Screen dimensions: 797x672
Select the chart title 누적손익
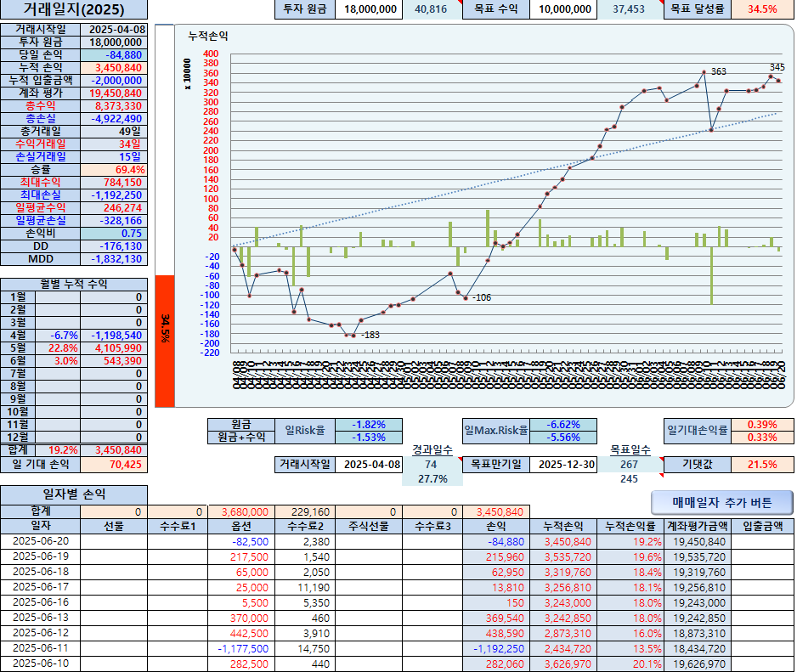pyautogui.click(x=208, y=36)
